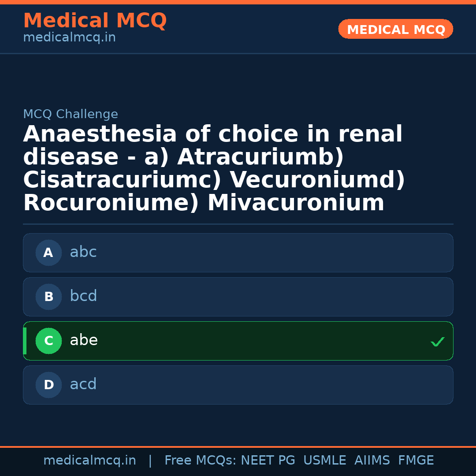
Task: Select answer option A labeled abc
Action: tap(238, 253)
